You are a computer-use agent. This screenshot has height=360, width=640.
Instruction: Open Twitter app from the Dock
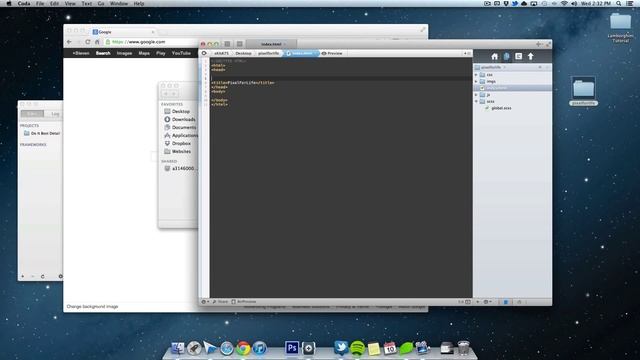tap(341, 348)
